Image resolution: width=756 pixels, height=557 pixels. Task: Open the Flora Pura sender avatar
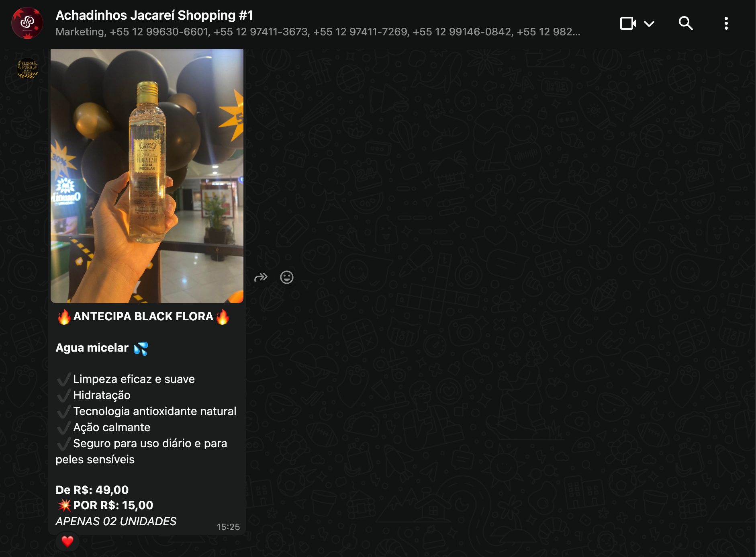27,68
